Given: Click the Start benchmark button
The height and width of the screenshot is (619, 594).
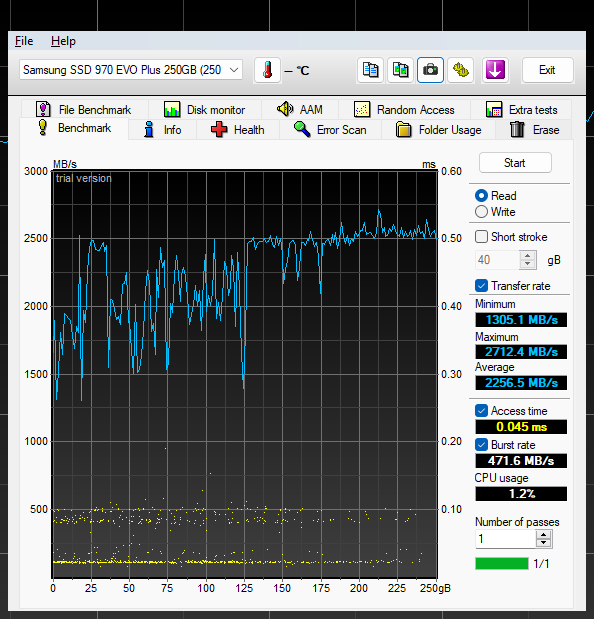Looking at the screenshot, I should point(515,163).
